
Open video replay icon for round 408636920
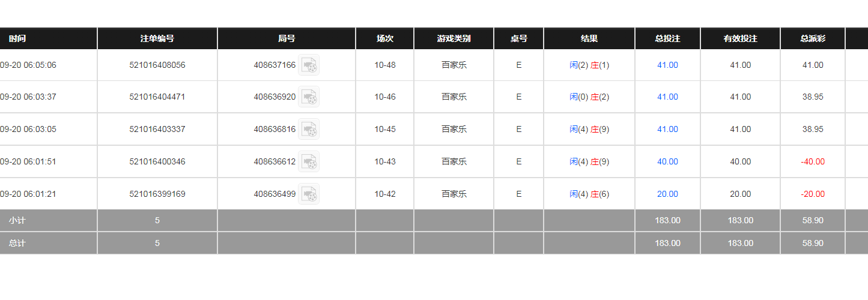click(x=309, y=97)
